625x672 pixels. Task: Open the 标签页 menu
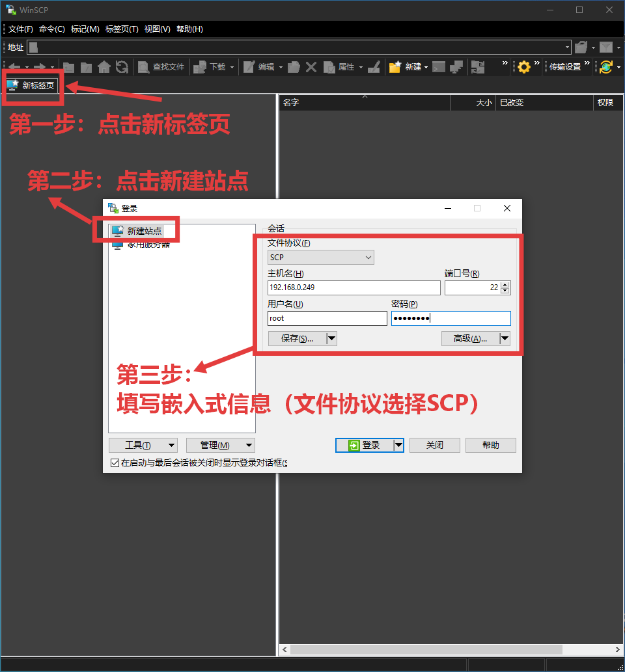122,29
